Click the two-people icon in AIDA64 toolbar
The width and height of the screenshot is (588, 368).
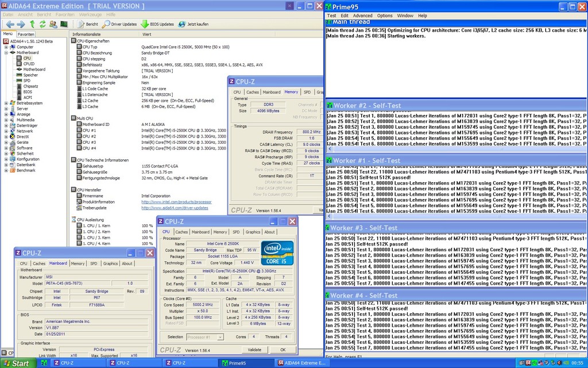click(53, 24)
